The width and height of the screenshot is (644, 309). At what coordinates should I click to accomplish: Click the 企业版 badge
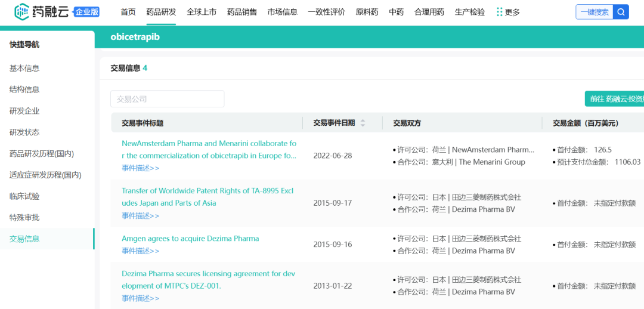click(x=87, y=12)
